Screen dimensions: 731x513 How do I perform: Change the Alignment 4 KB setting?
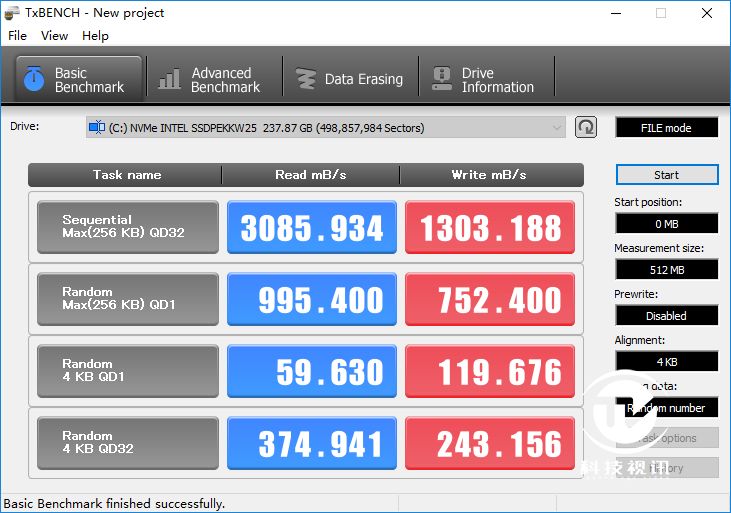667,361
